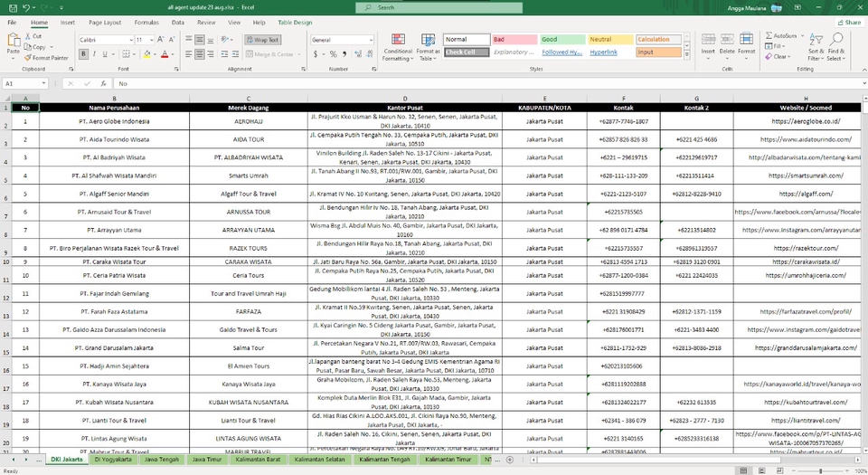The width and height of the screenshot is (868, 475).
Task: Increase indent icon
Action: click(x=235, y=54)
